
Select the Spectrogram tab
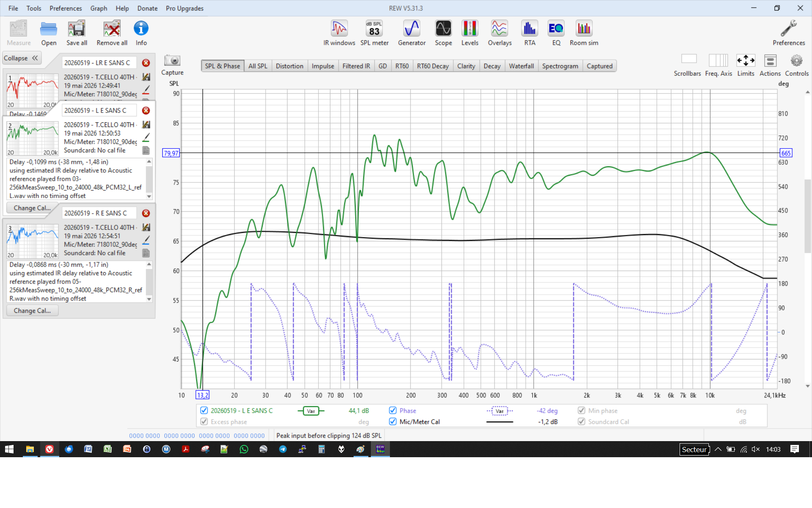coord(560,66)
